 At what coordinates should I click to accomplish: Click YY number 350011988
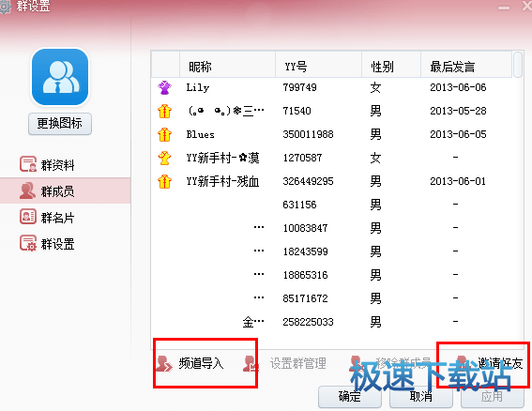[x=309, y=134]
